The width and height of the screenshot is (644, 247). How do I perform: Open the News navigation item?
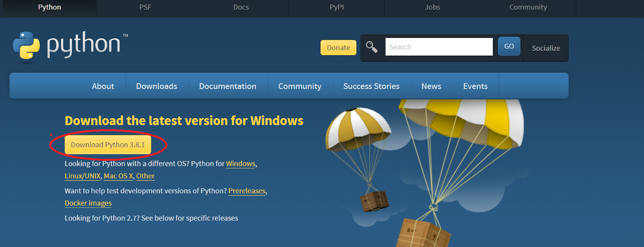point(431,86)
